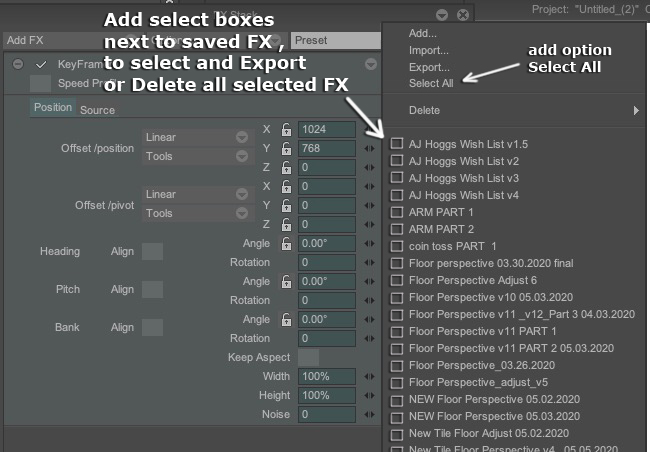Image resolution: width=650 pixels, height=452 pixels.
Task: Switch to the Position tab
Action: (x=53, y=107)
